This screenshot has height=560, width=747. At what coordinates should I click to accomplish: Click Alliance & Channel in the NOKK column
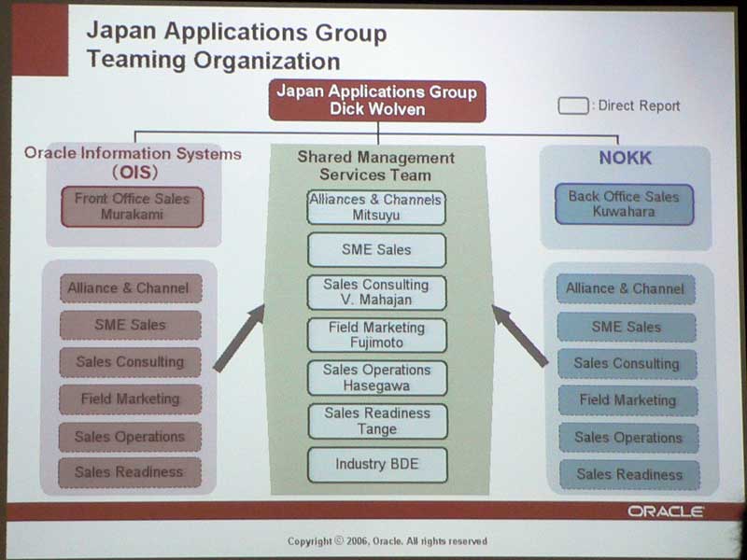626,289
